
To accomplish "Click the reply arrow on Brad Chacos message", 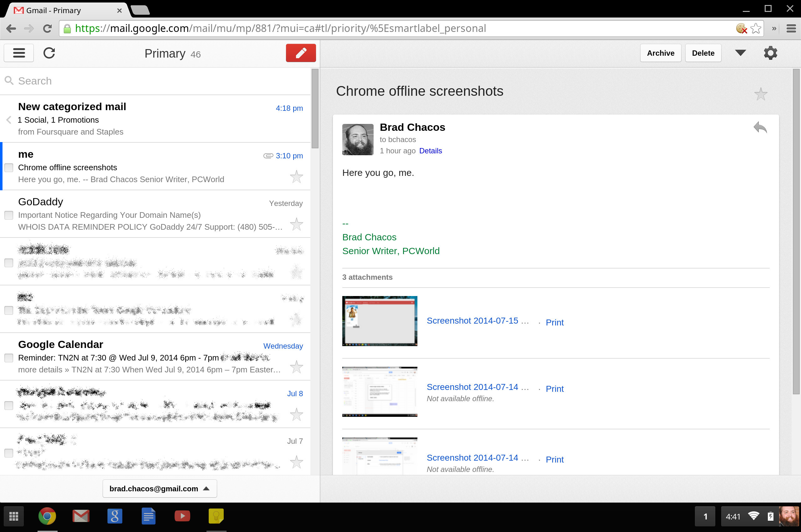I will [760, 128].
